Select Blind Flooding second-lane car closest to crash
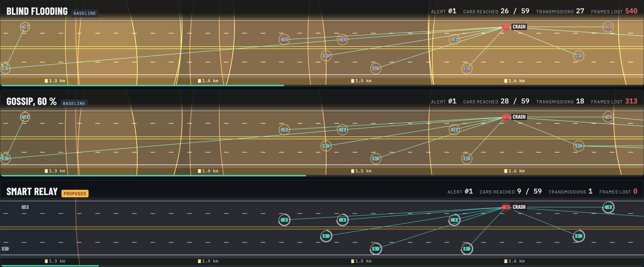Image resolution: width=644 pixels, height=267 pixels. coord(454,40)
